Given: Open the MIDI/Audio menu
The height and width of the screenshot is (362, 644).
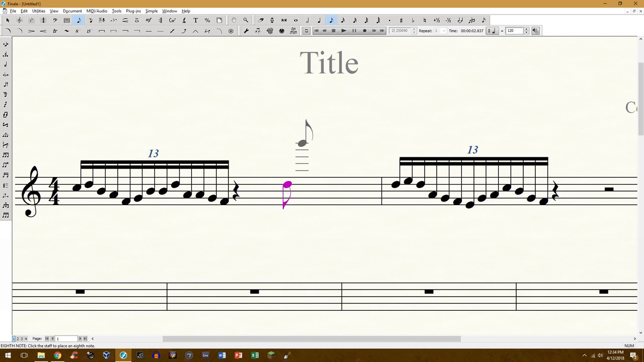Looking at the screenshot, I should (x=97, y=11).
